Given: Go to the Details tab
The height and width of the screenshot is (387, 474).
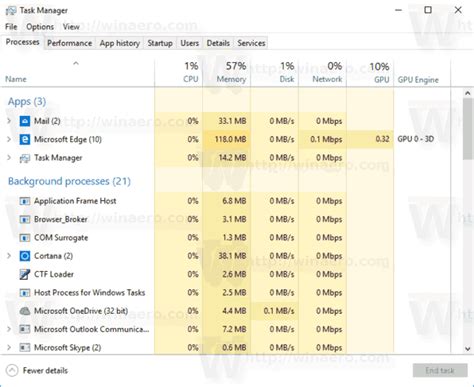Looking at the screenshot, I should 218,43.
